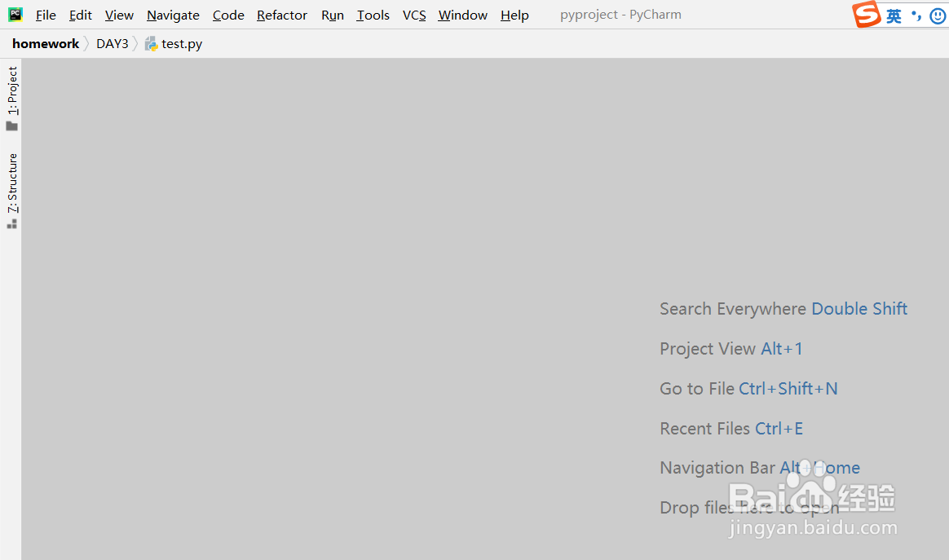Open the Help menu
The width and height of the screenshot is (949, 560).
514,15
